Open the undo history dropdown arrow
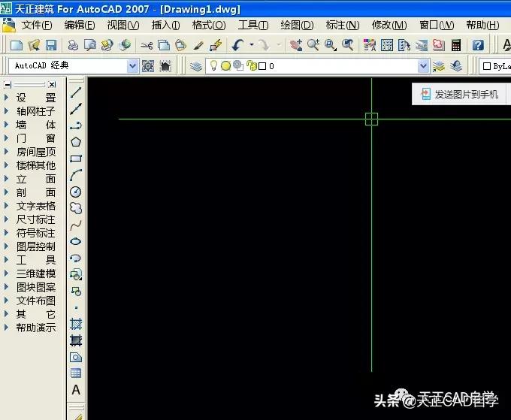 click(x=252, y=44)
